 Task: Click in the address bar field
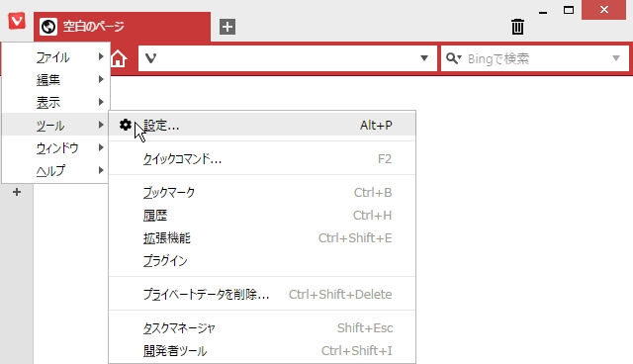point(288,58)
